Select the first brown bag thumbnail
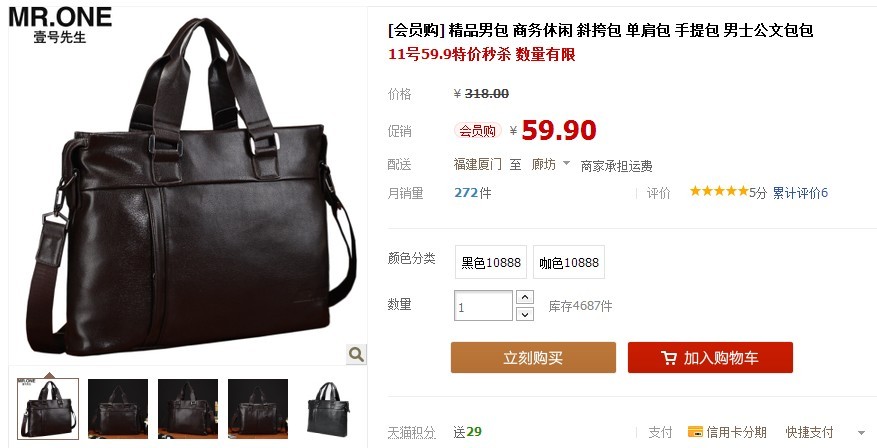877x448 pixels. coord(48,408)
